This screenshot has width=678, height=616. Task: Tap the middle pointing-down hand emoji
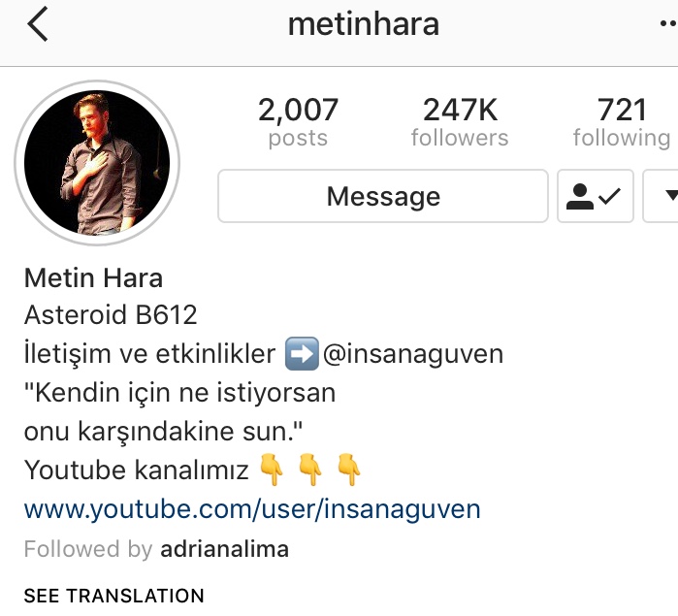point(310,470)
